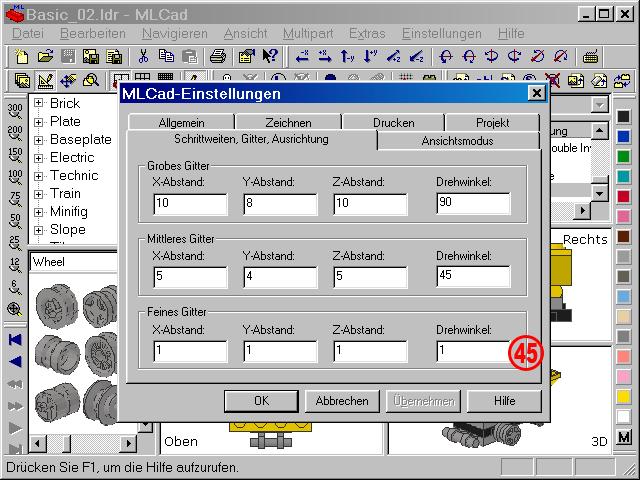Image resolution: width=640 pixels, height=480 pixels.
Task: Print the model with printer icon
Action: click(x=218, y=56)
